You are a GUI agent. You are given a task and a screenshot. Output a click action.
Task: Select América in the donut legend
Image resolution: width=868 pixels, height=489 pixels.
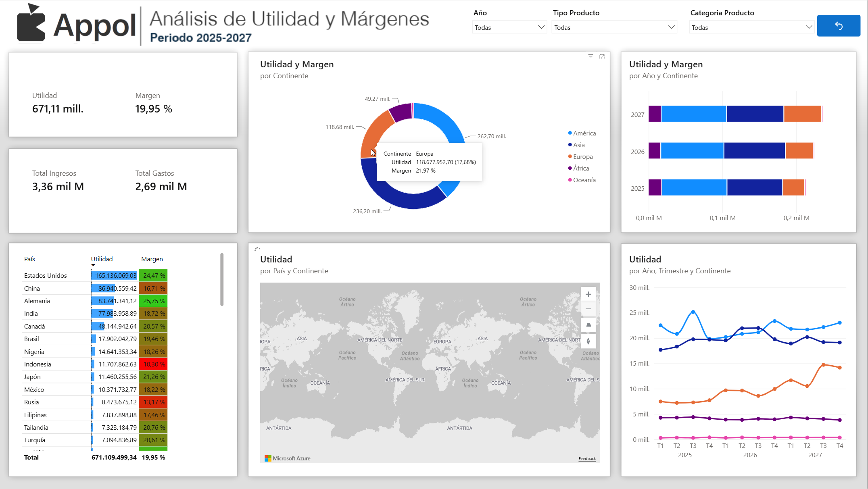click(582, 133)
